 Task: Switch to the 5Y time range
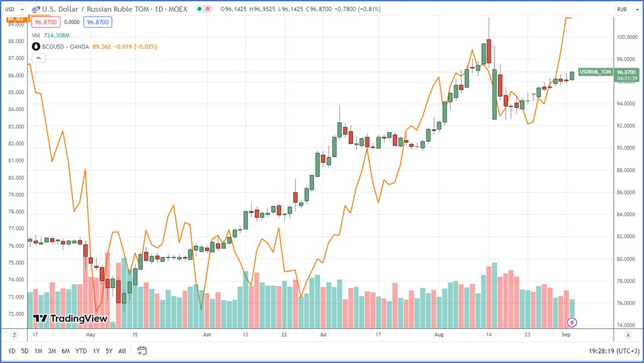click(109, 351)
